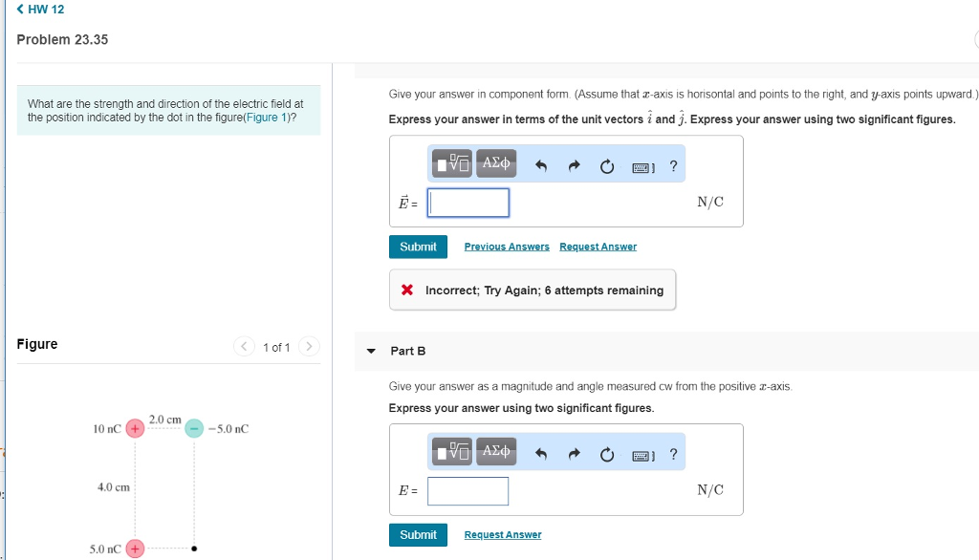Open help for Part A answer box
This screenshot has height=560, width=979.
click(x=674, y=166)
